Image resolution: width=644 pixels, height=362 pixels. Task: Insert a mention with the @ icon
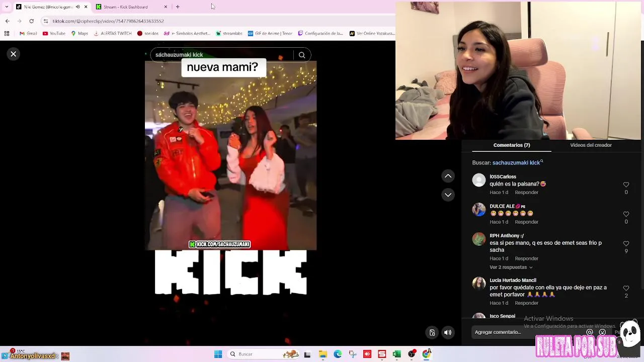pos(590,332)
